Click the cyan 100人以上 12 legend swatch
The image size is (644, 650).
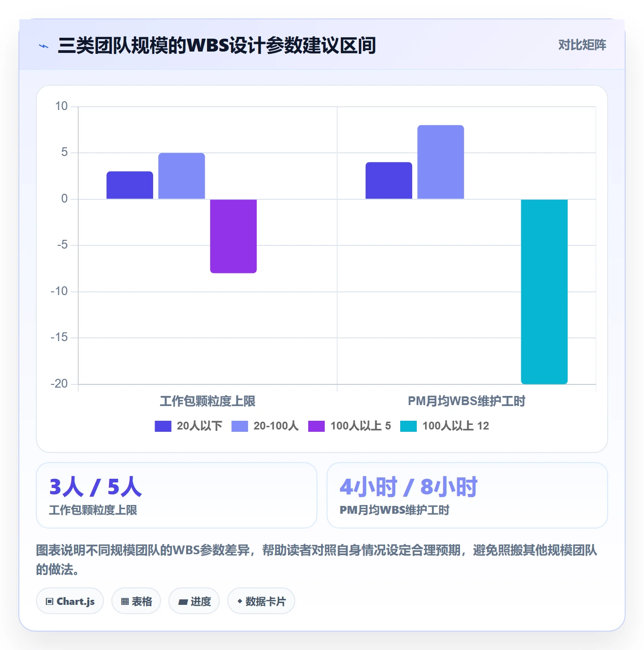(408, 426)
